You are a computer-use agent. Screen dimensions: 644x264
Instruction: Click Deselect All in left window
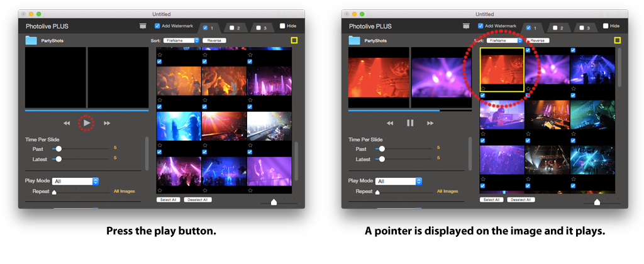tap(198, 199)
